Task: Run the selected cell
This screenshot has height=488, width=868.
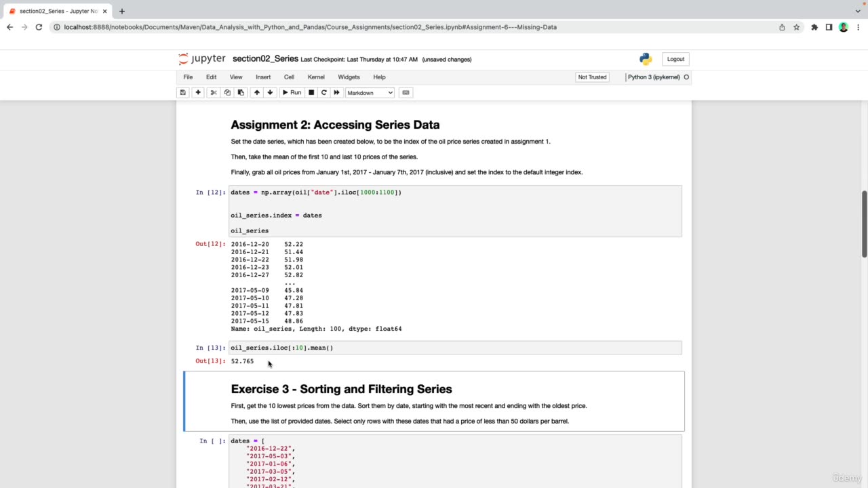Action: [x=292, y=93]
